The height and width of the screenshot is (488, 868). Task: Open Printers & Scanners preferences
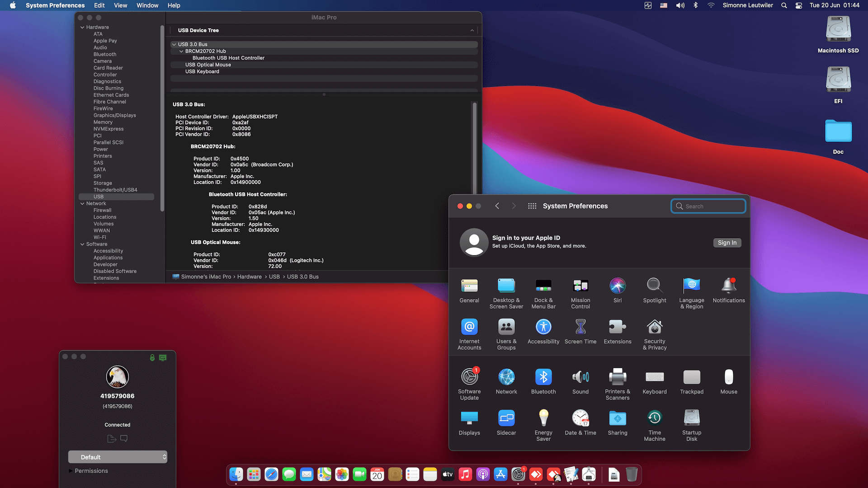(x=618, y=385)
